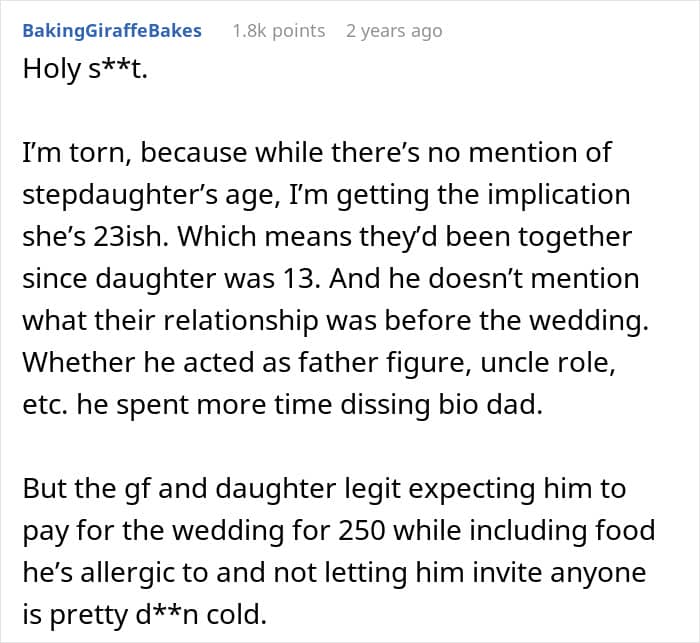Image resolution: width=700 pixels, height=643 pixels.
Task: Click the 1.8k points score
Action: [278, 31]
